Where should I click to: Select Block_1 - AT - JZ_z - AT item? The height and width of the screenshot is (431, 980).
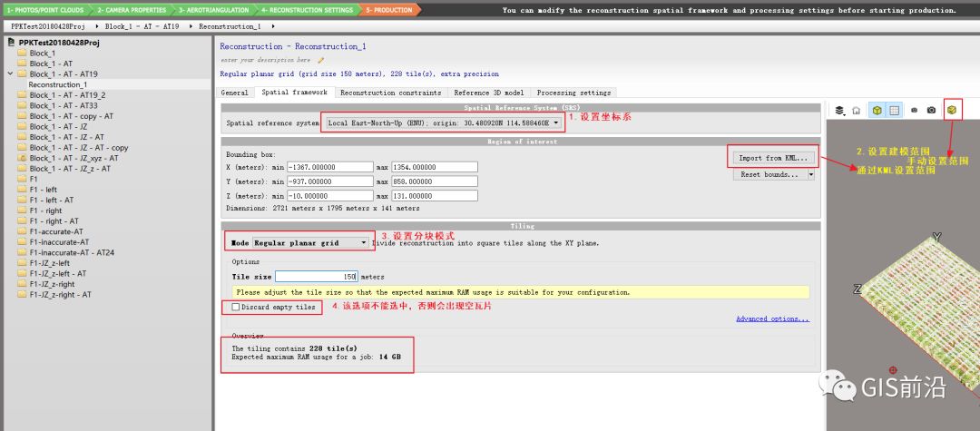coord(70,169)
